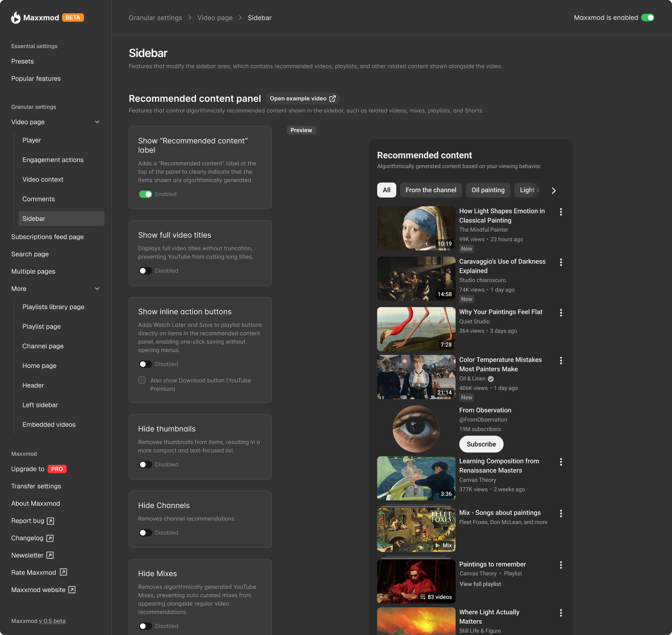Collapse the Video page section chevron
This screenshot has width=672, height=635.
point(97,122)
